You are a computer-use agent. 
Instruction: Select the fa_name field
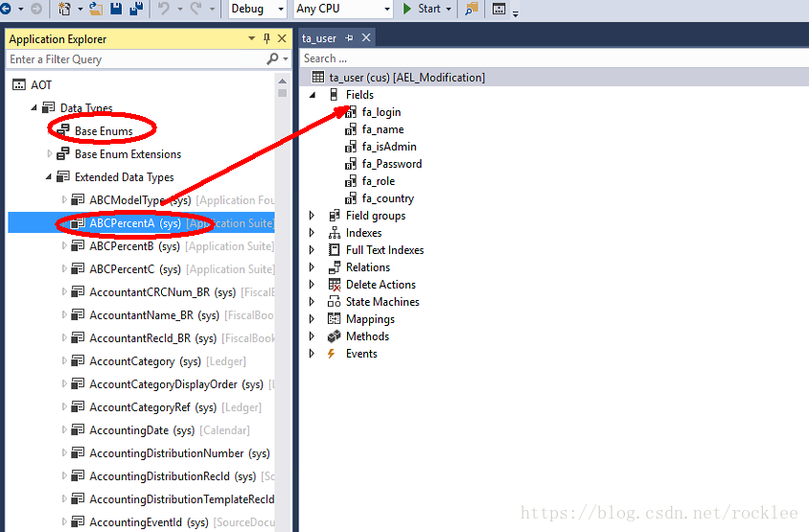click(x=382, y=129)
